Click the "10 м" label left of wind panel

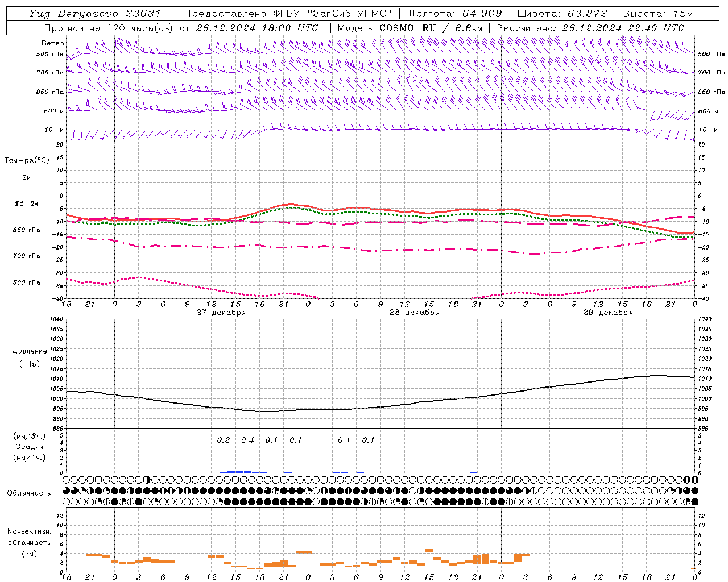[x=54, y=130]
